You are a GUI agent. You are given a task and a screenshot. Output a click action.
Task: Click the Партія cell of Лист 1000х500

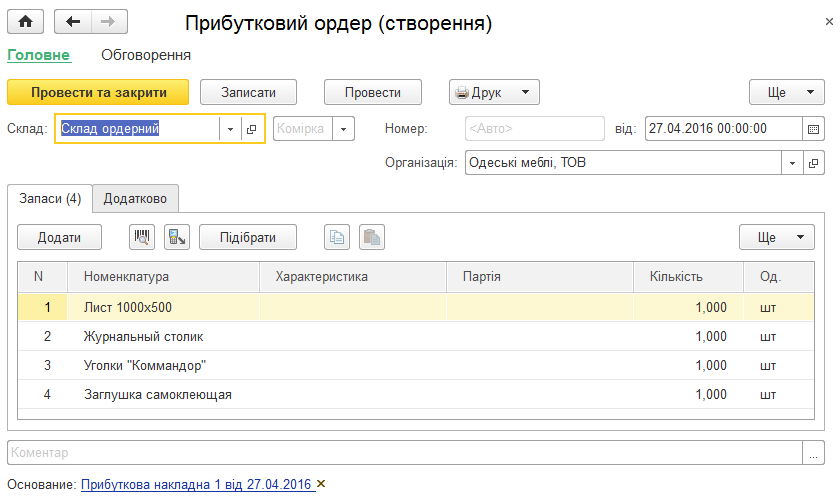pos(540,307)
